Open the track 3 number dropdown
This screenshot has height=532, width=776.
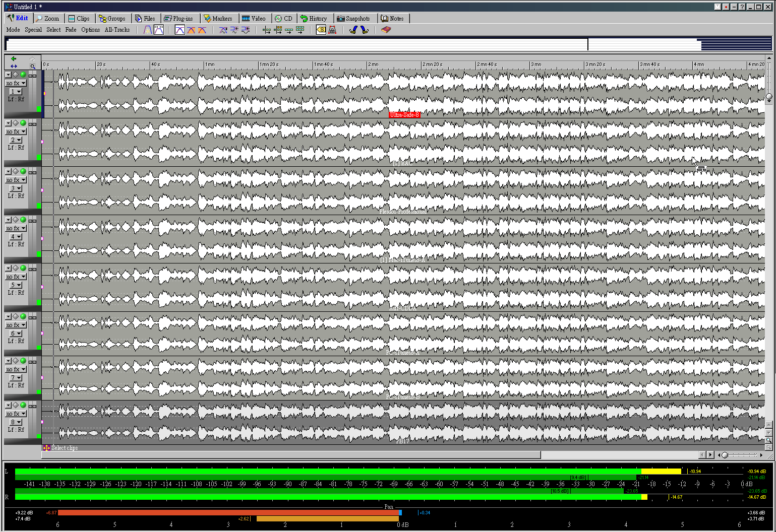pyautogui.click(x=16, y=188)
